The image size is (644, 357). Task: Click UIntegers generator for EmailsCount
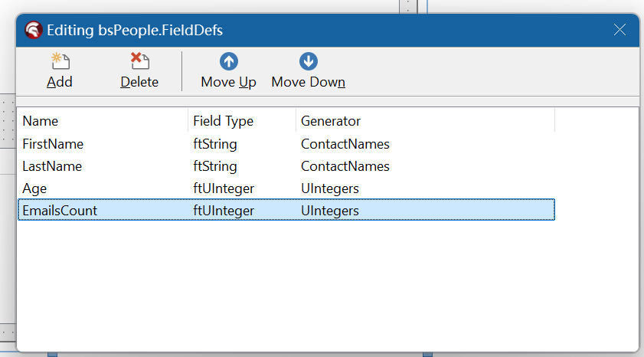330,211
